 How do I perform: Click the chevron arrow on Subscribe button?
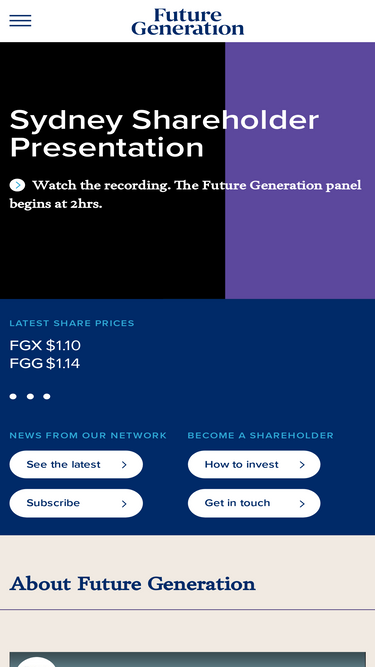pyautogui.click(x=124, y=504)
